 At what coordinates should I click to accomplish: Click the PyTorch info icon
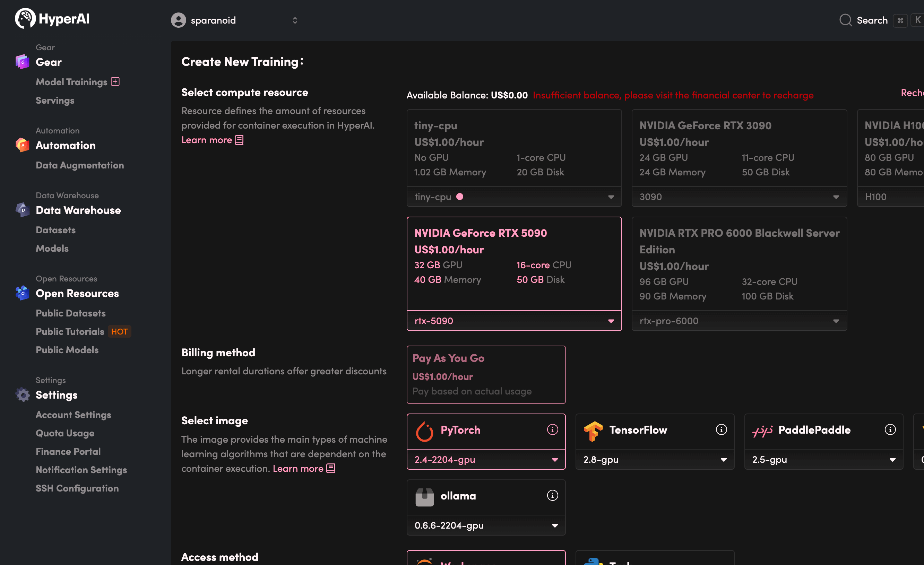click(552, 429)
